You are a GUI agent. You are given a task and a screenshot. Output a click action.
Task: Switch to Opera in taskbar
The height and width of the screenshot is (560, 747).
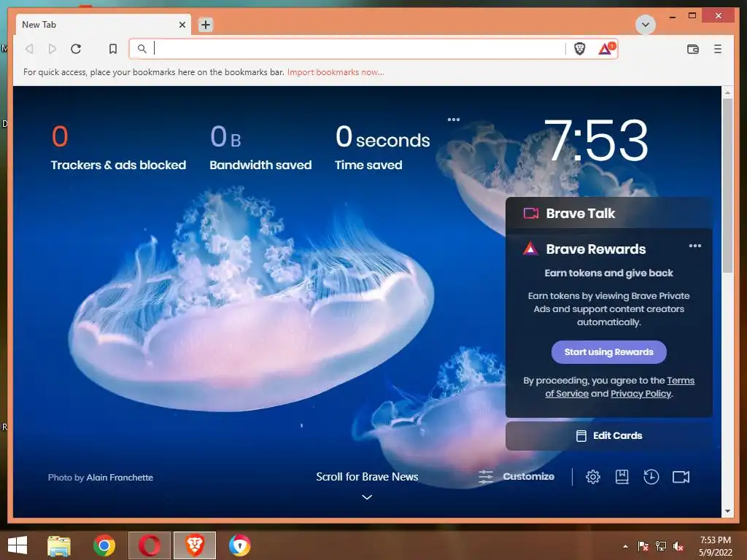(150, 545)
